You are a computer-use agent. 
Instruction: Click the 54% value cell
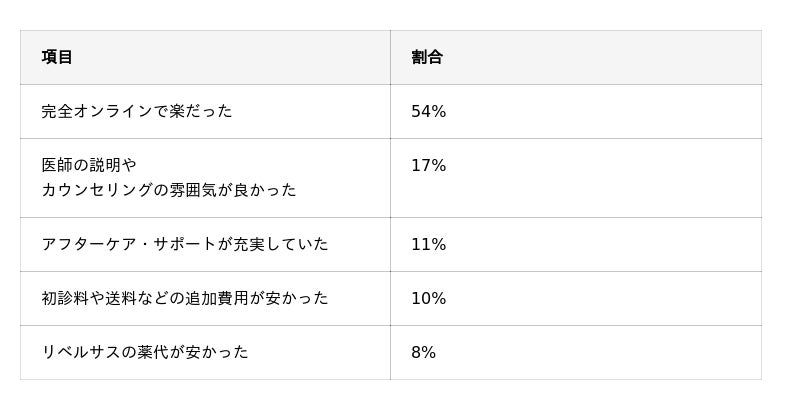click(x=428, y=112)
